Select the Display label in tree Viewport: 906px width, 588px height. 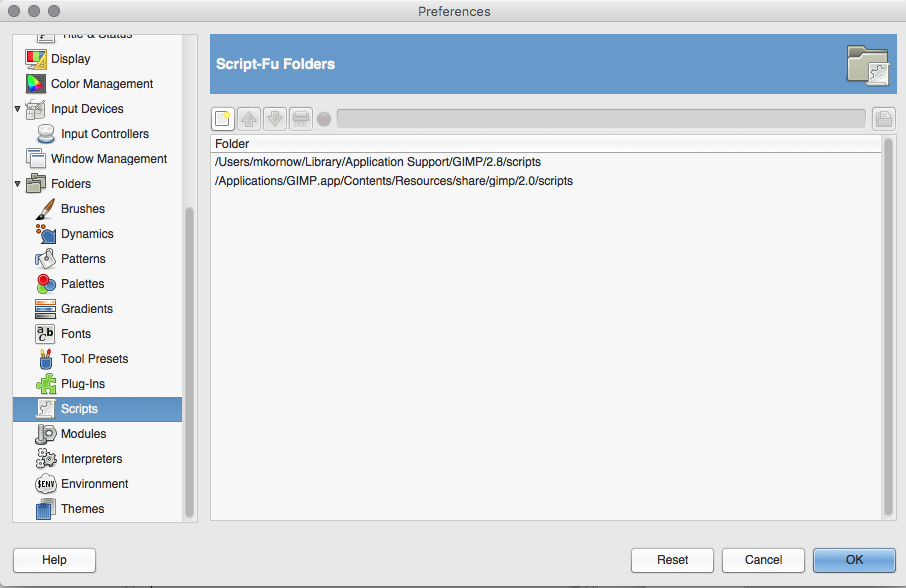70,59
